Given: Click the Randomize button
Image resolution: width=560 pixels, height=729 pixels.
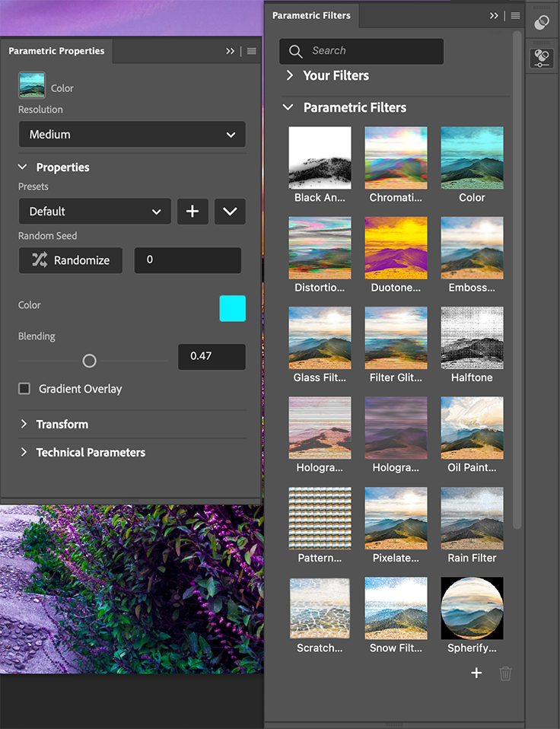Looking at the screenshot, I should [71, 260].
